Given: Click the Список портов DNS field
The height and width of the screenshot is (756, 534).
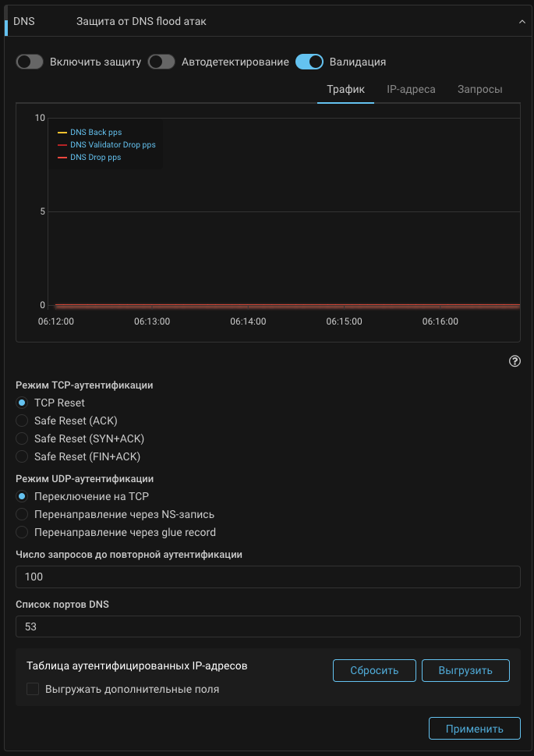Looking at the screenshot, I should point(267,626).
